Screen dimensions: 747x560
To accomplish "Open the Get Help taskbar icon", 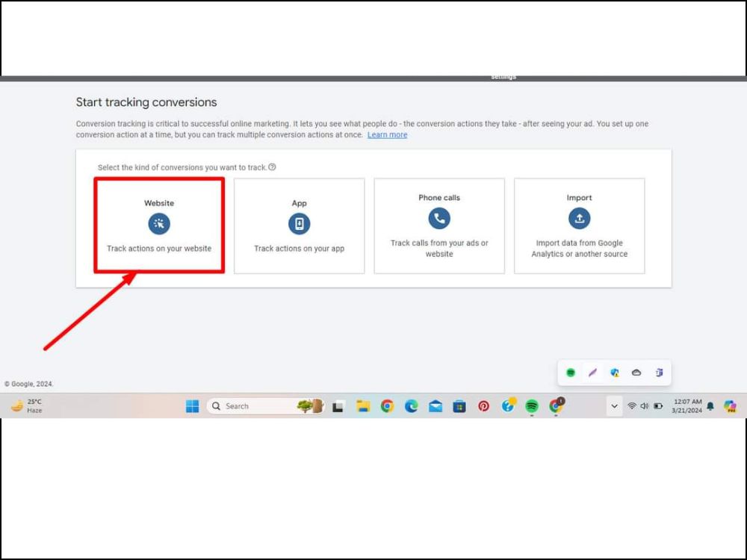I will pyautogui.click(x=508, y=405).
